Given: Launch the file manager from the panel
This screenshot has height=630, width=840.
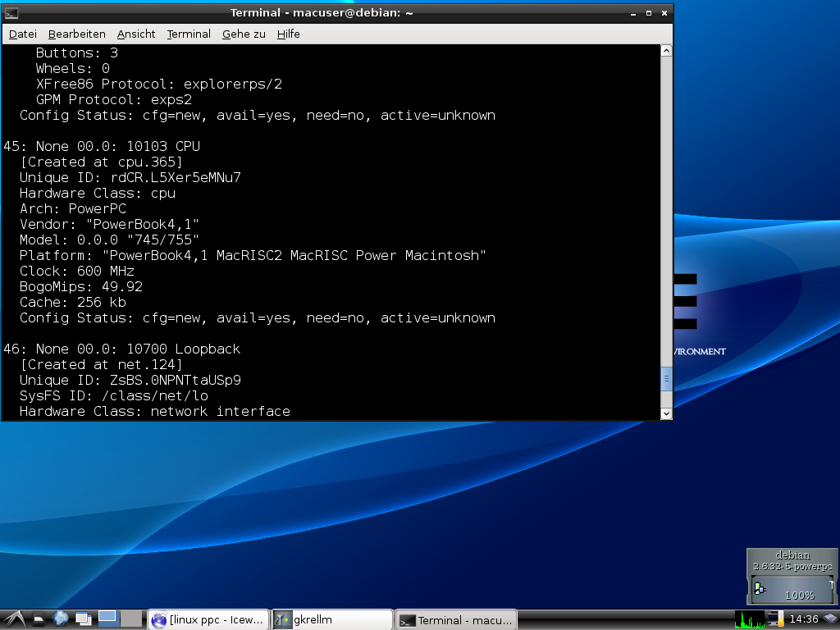Looking at the screenshot, I should [39, 619].
